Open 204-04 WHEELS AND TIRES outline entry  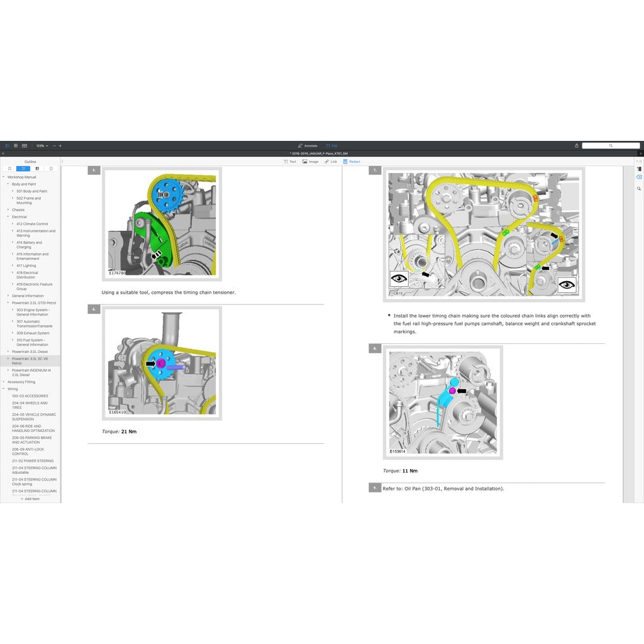click(30, 405)
